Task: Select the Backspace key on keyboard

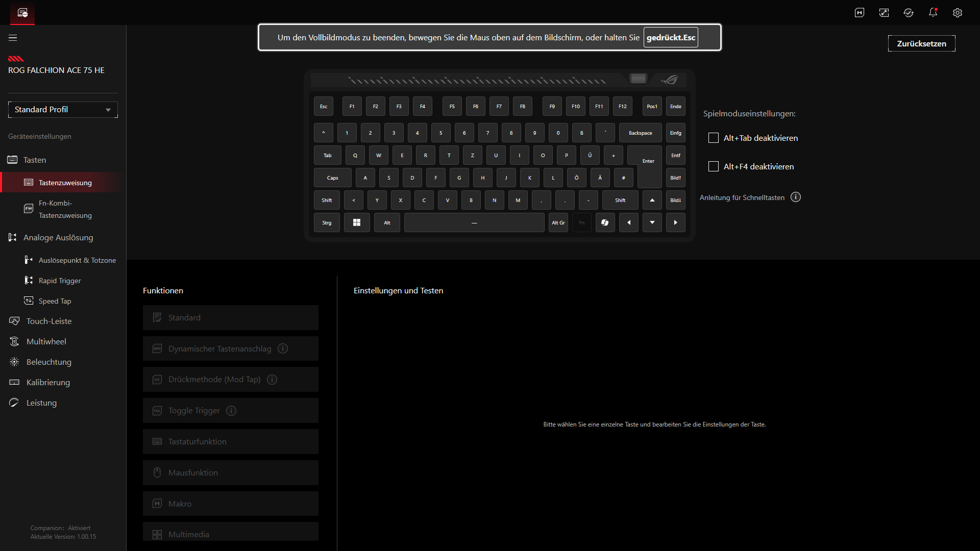Action: coord(640,133)
